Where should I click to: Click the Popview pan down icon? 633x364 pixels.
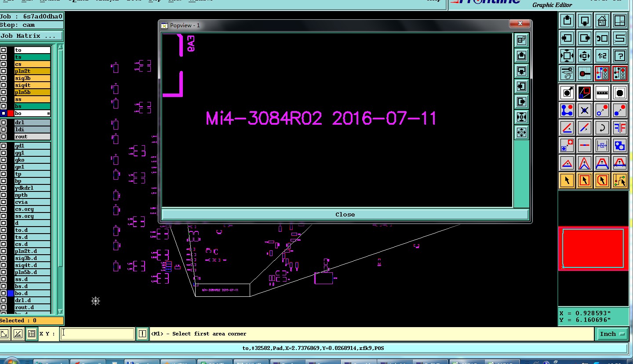coord(521,71)
